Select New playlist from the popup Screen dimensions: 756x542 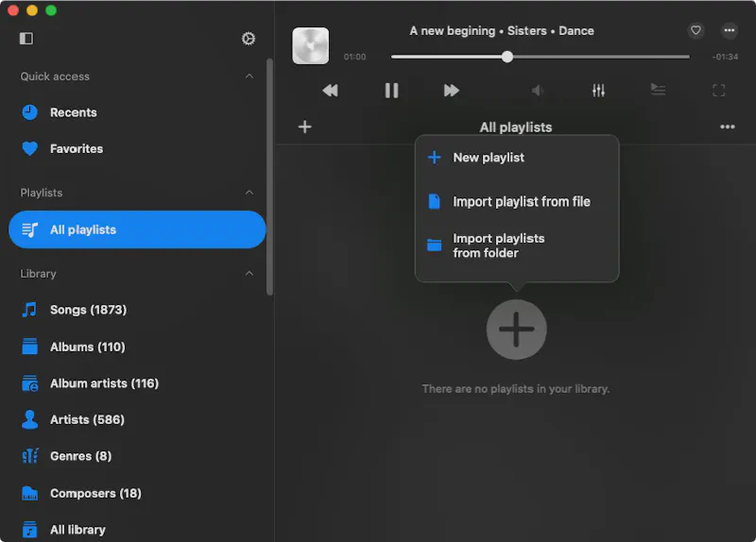(x=488, y=158)
